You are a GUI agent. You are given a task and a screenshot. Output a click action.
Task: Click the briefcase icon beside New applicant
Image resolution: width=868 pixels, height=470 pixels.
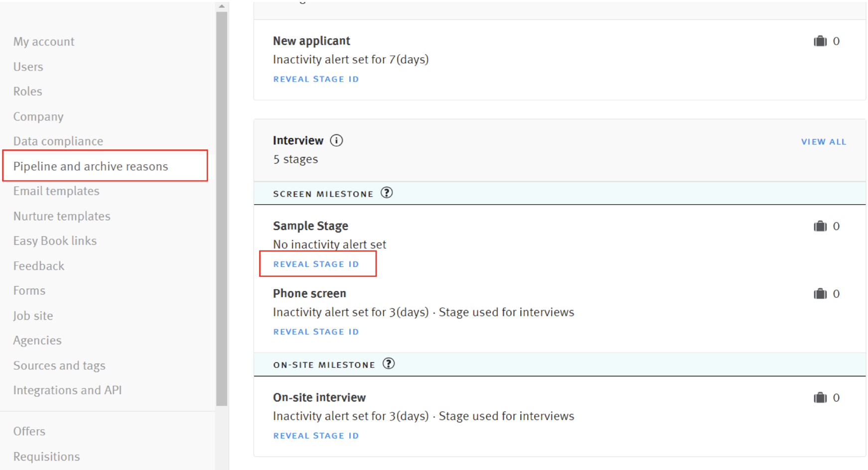[820, 41]
